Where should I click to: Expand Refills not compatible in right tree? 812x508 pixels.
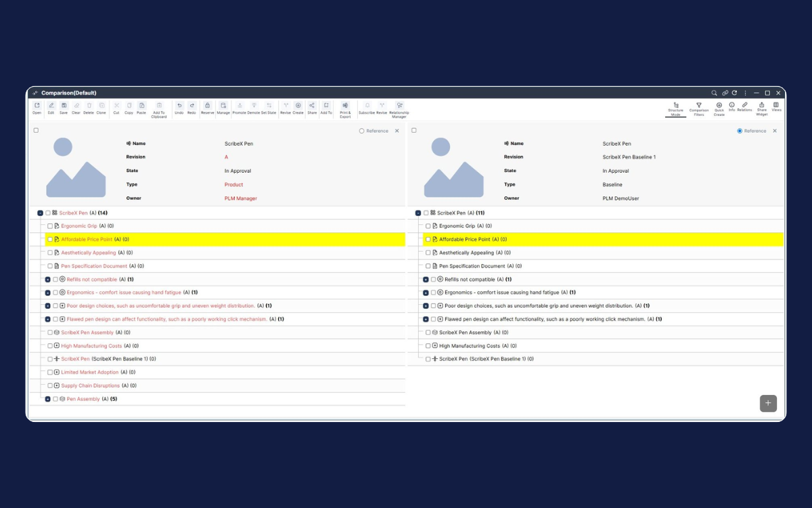[x=426, y=279]
